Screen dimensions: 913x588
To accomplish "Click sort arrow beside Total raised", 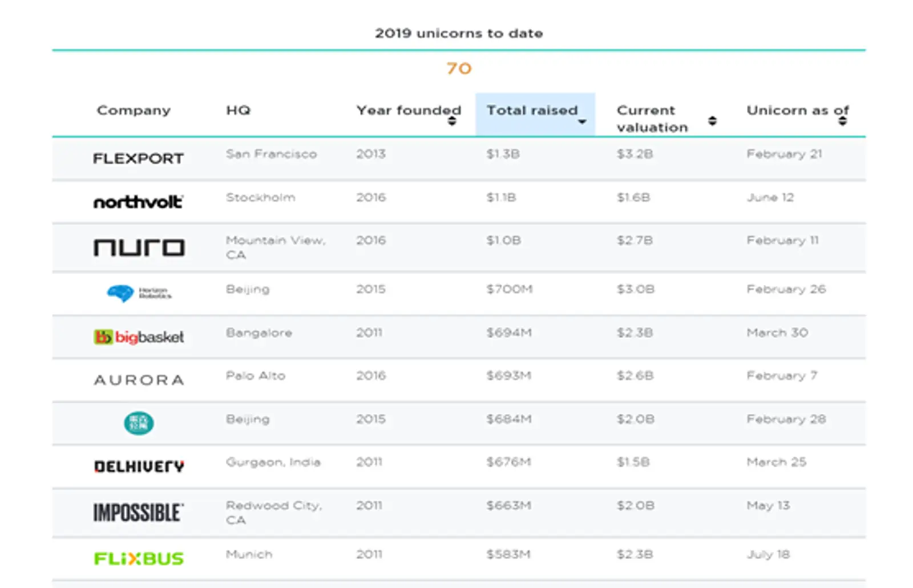I will 582,121.
